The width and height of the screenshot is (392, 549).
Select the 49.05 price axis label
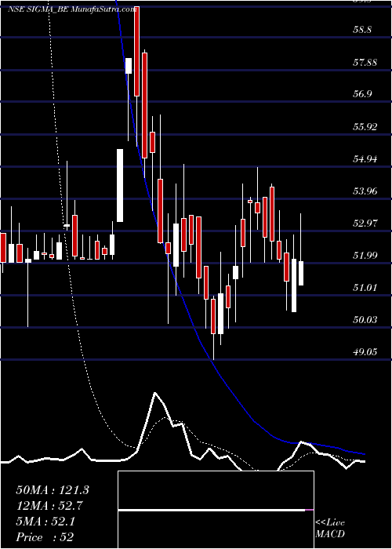365,351
